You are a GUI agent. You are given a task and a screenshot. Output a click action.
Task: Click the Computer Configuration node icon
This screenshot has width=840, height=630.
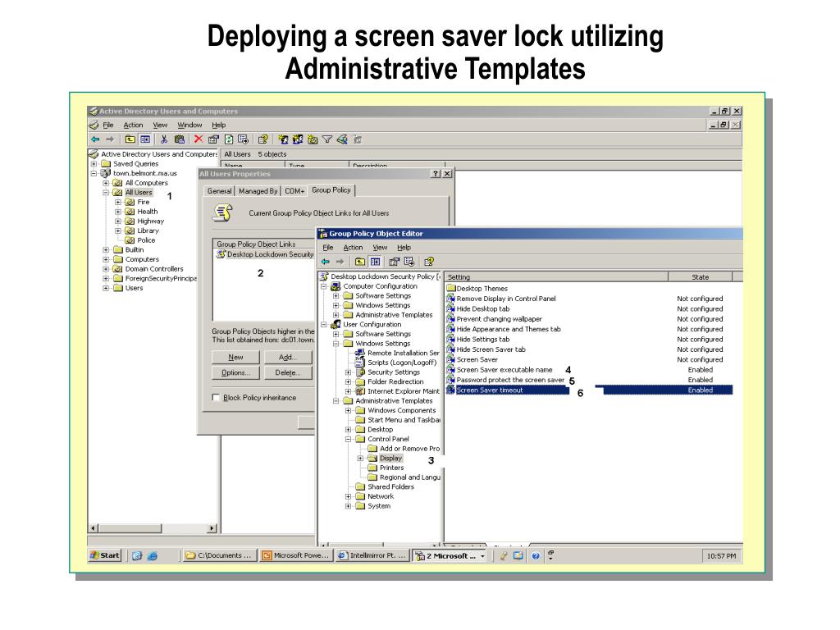(336, 286)
